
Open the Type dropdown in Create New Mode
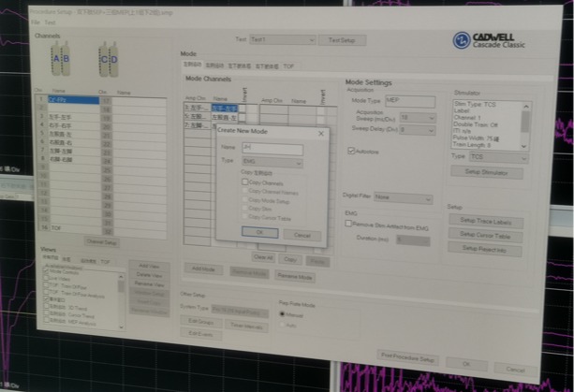pos(272,163)
